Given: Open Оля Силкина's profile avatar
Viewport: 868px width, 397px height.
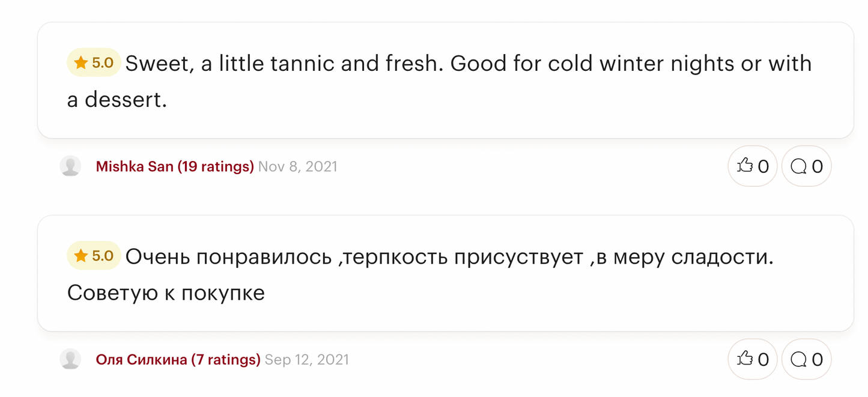Looking at the screenshot, I should click(70, 359).
